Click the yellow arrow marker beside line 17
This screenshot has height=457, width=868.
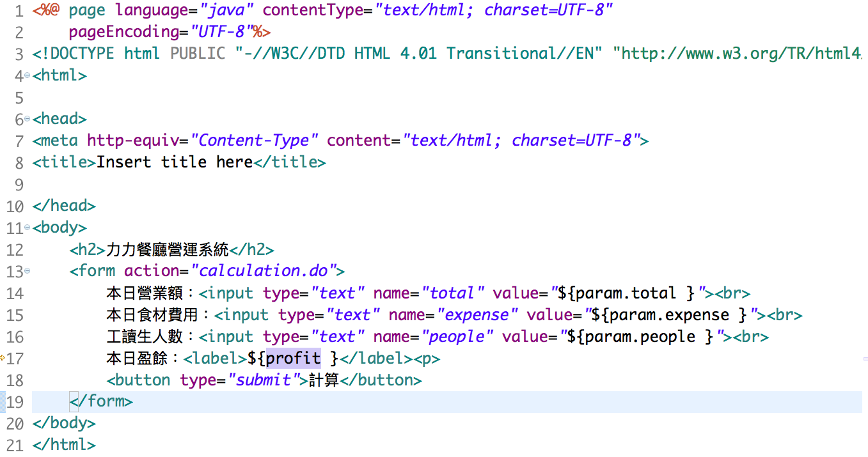[3, 358]
